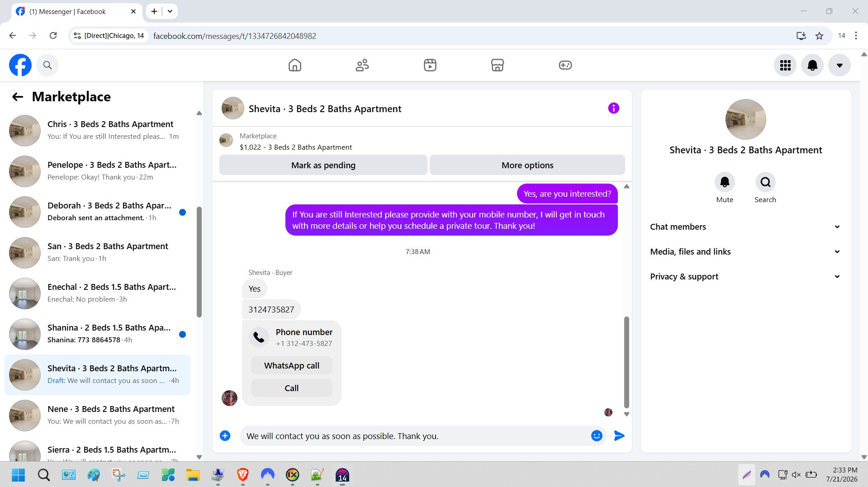Open San conversation in list
This screenshot has width=868, height=487.
tap(97, 252)
